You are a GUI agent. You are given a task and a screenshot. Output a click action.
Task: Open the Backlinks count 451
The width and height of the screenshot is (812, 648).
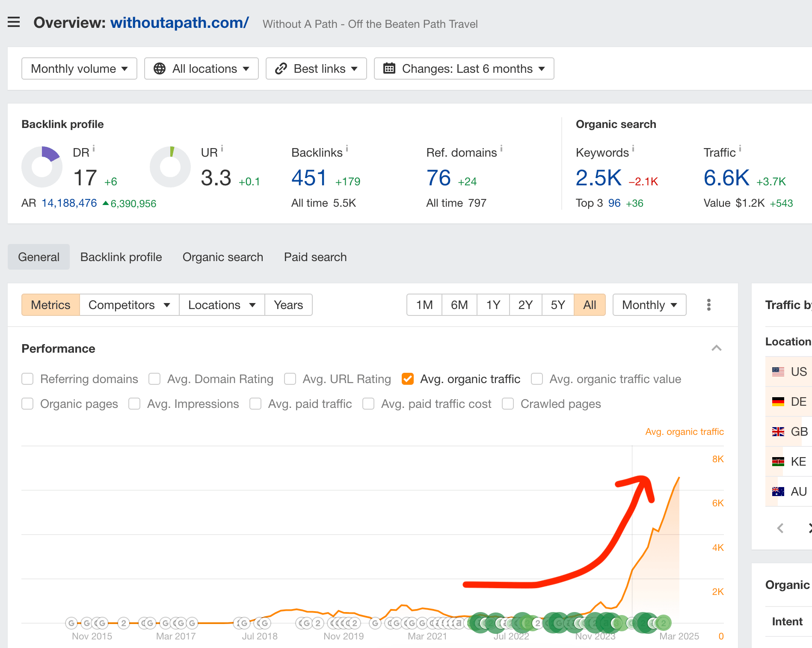(x=309, y=178)
